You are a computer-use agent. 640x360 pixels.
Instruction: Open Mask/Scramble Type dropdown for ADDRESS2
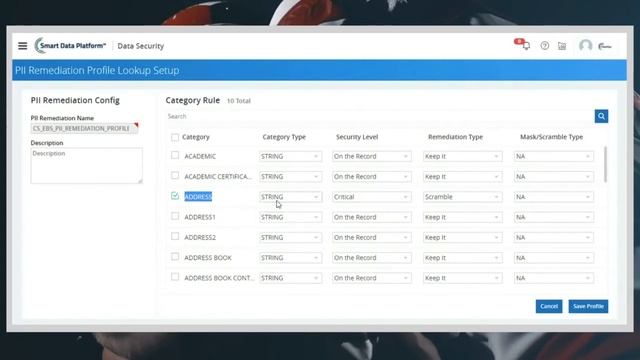tap(554, 238)
